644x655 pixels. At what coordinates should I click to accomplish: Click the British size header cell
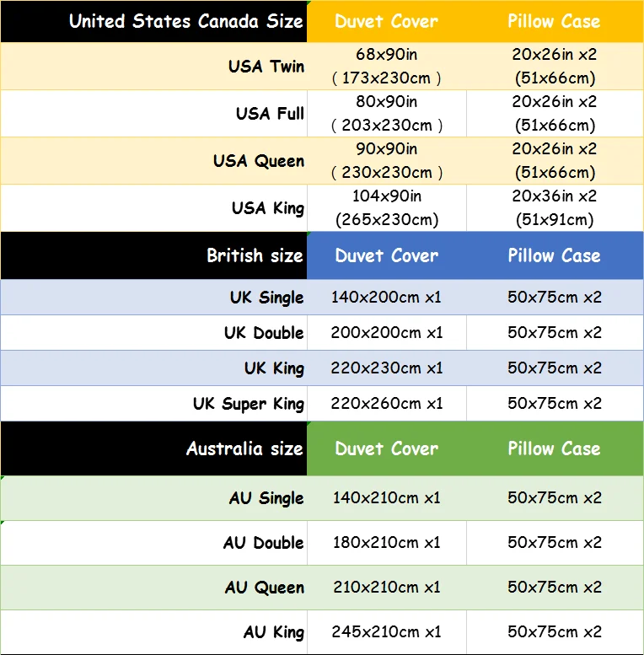click(x=255, y=255)
